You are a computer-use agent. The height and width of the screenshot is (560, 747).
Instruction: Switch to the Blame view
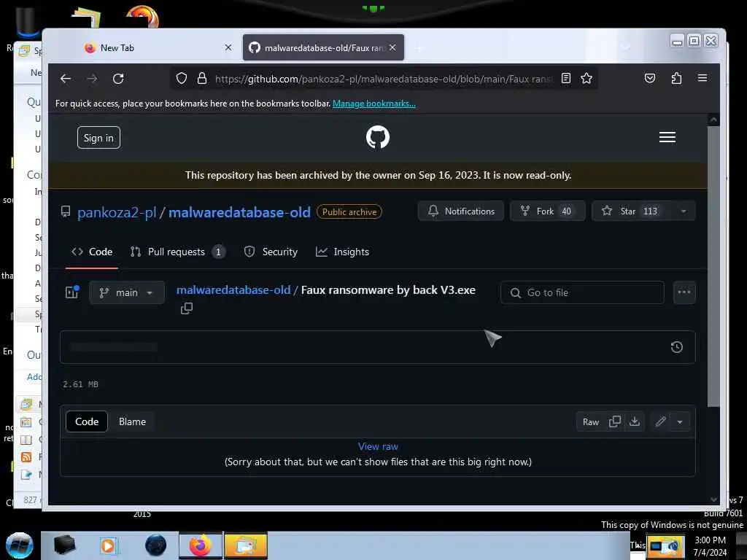(133, 421)
